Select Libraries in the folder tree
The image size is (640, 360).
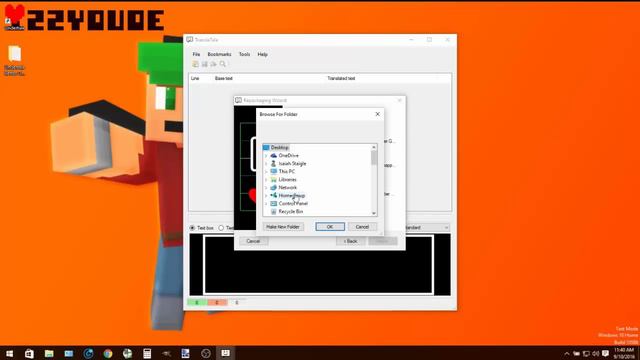(x=287, y=180)
